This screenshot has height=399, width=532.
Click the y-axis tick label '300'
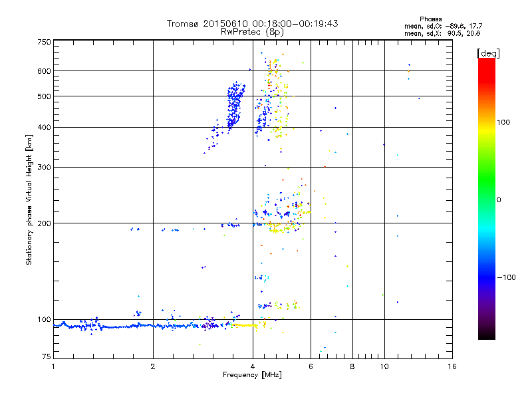44,168
